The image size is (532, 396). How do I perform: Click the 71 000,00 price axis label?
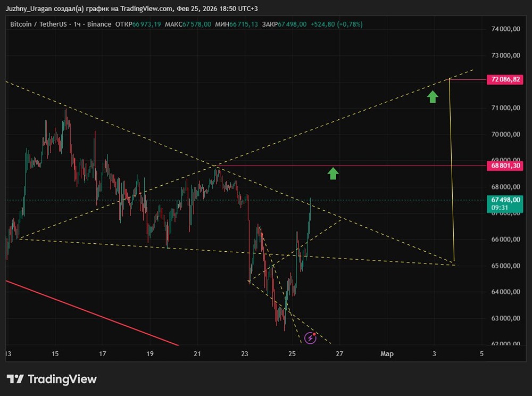coord(505,108)
